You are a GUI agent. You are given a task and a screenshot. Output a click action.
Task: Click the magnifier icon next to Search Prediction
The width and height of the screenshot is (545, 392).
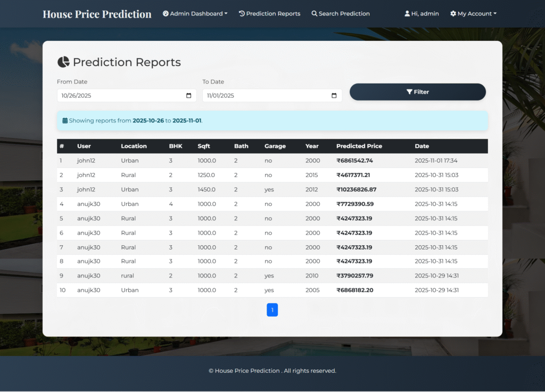[x=313, y=13]
